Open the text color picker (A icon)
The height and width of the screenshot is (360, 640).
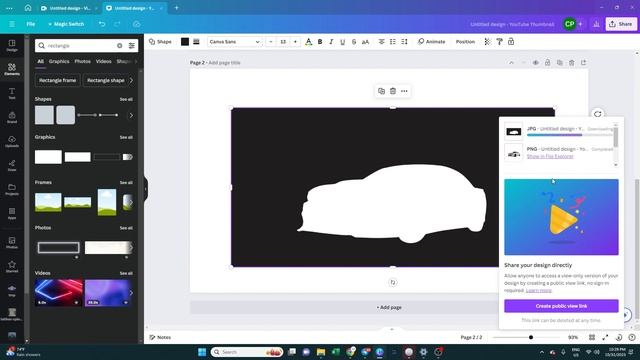coord(309,42)
